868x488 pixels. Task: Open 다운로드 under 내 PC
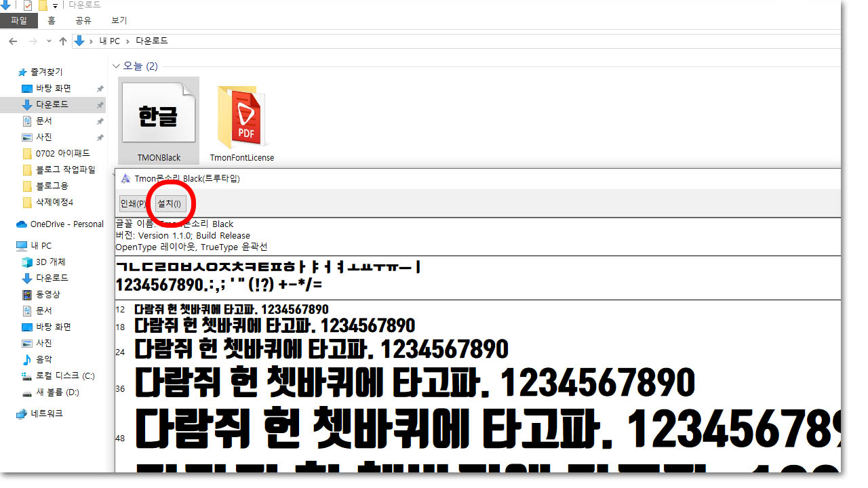tap(52, 278)
